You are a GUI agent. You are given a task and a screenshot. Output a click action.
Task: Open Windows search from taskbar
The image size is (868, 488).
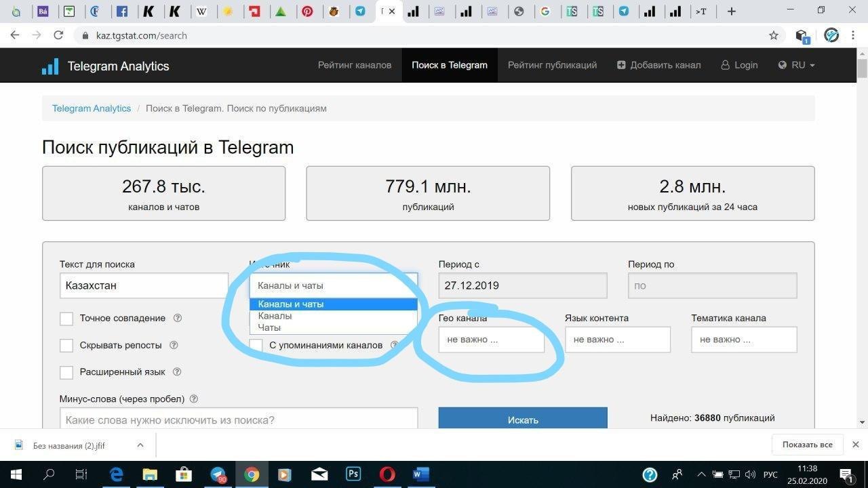[x=49, y=474]
